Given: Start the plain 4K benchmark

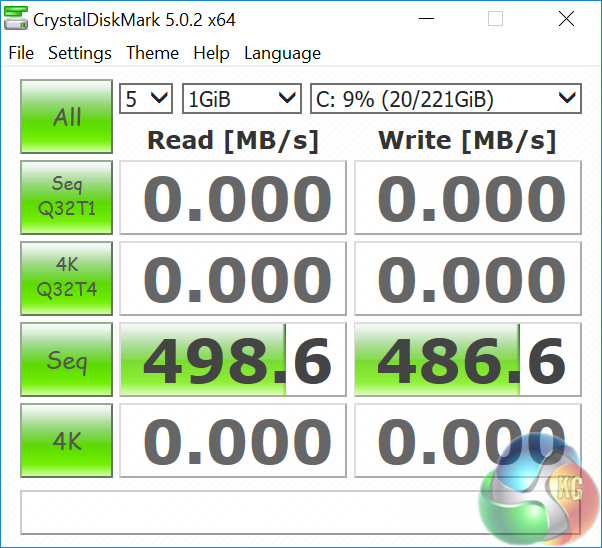Looking at the screenshot, I should tap(66, 440).
